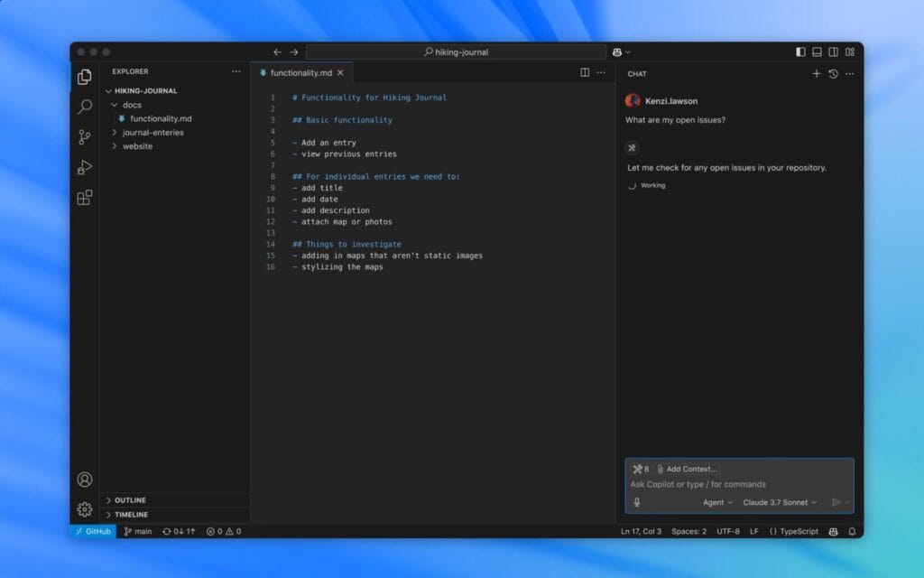Screen dimensions: 924x578
Task: Open the Copilot menu in title bar
Action: (621, 51)
